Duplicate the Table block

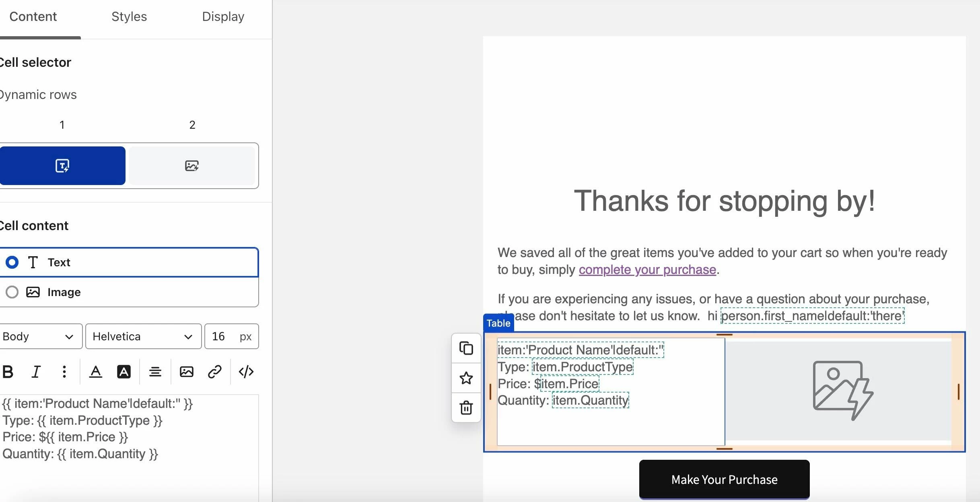pyautogui.click(x=466, y=348)
